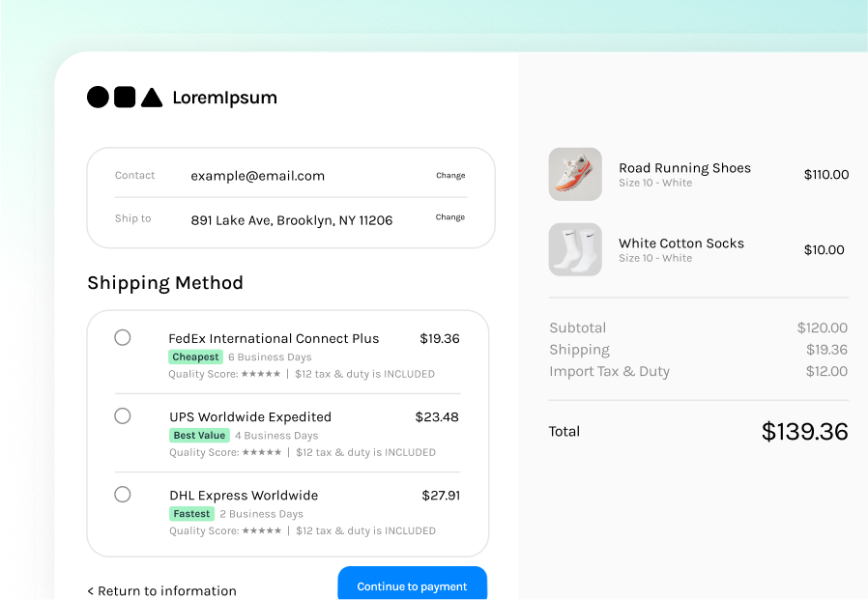Select DHL Express Worldwide radio button
This screenshot has height=600, width=868.
click(x=123, y=495)
